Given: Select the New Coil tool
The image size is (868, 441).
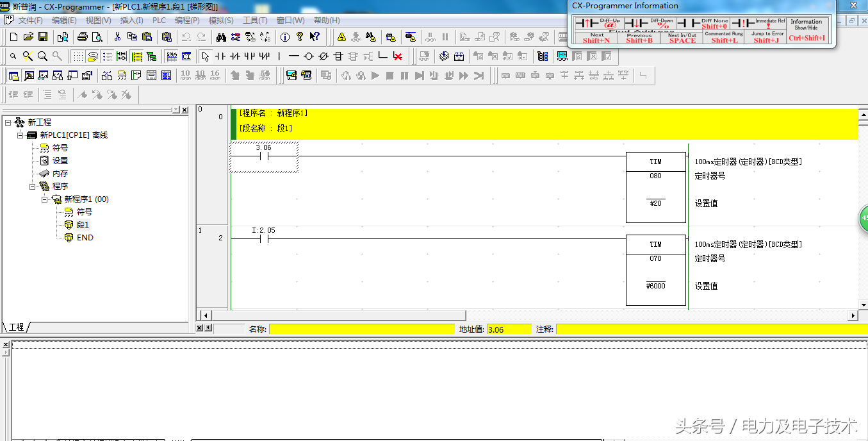Looking at the screenshot, I should click(x=309, y=56).
